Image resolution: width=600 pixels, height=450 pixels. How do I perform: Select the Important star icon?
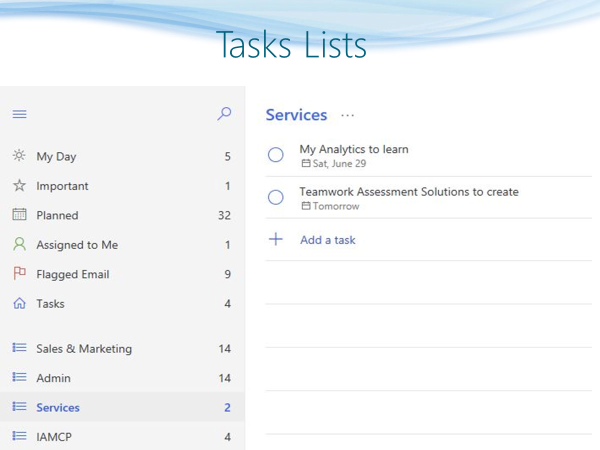point(19,186)
